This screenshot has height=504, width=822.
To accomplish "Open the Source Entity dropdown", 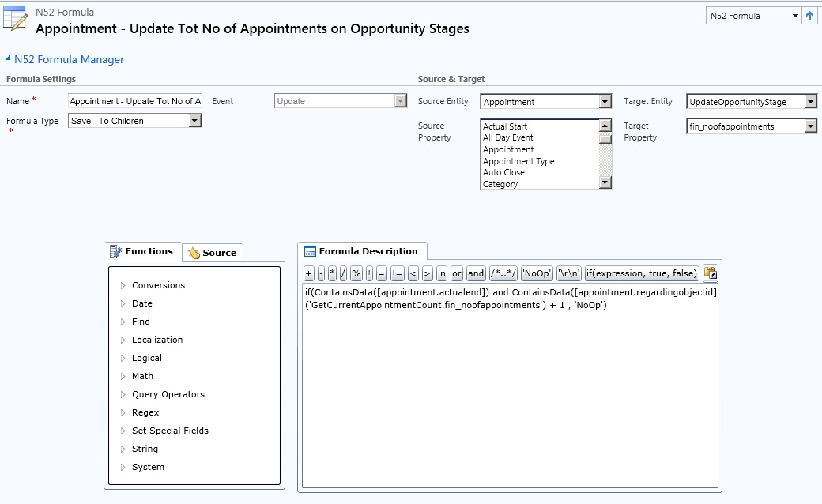I will [x=605, y=102].
